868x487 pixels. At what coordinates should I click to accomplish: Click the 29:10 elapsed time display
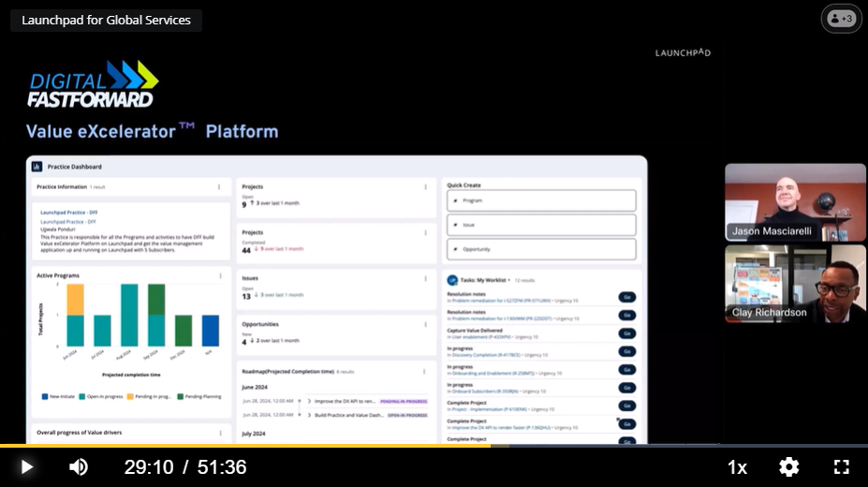coord(149,467)
